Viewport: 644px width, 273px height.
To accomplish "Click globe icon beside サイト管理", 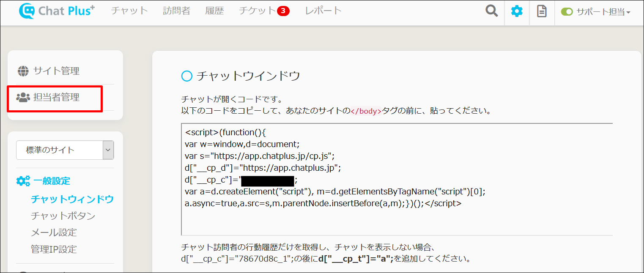I will pyautogui.click(x=23, y=71).
